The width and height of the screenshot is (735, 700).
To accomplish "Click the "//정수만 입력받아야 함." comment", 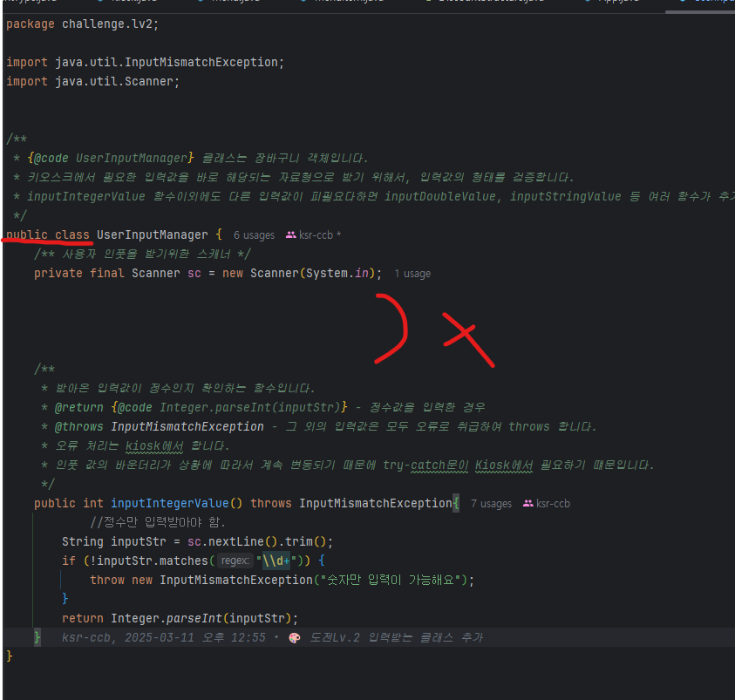I will tap(158, 522).
